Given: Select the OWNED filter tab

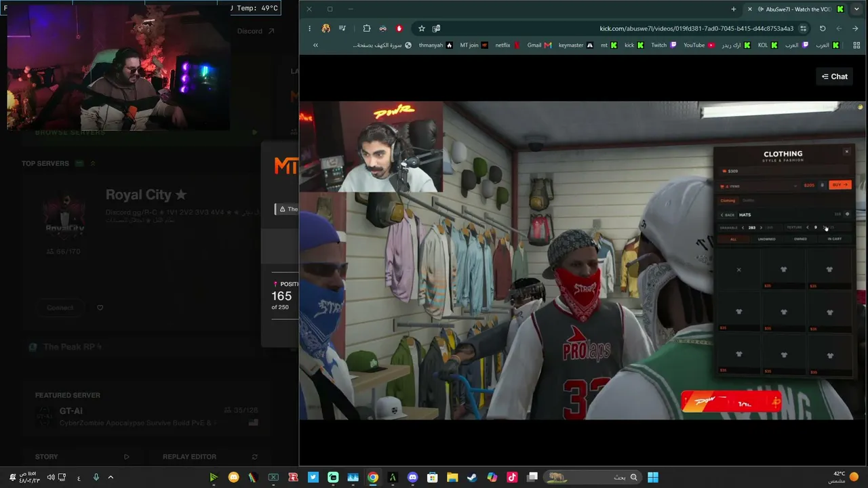Looking at the screenshot, I should click(800, 239).
